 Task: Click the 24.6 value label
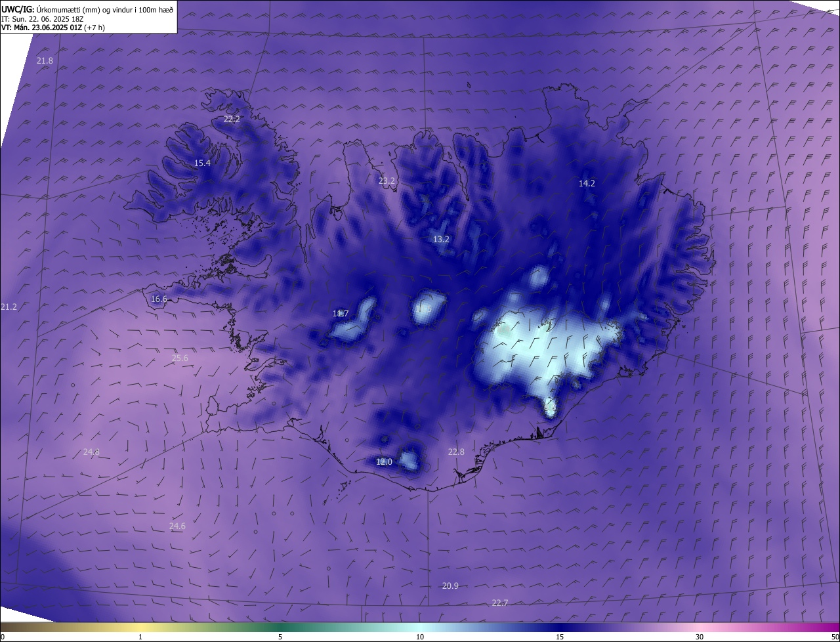point(177,526)
